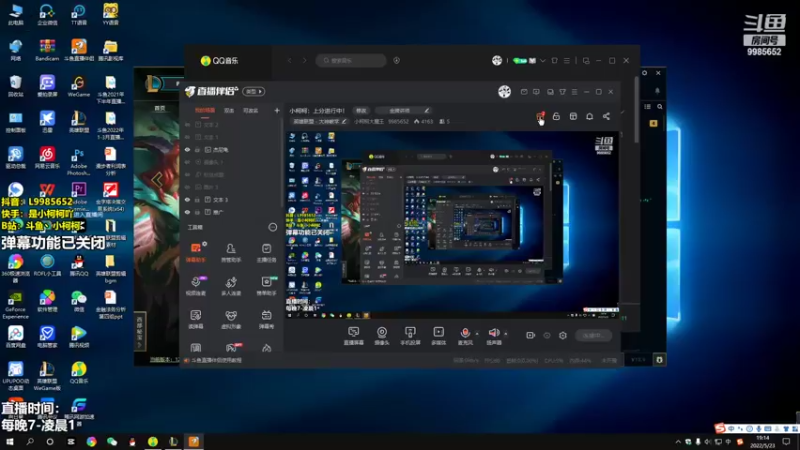Open Bandicam desktop shortcut

[x=47, y=50]
